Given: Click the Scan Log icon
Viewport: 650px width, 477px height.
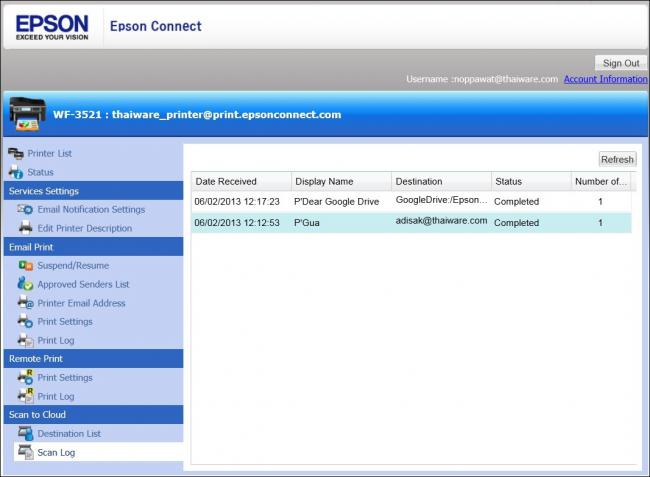Looking at the screenshot, I should pos(25,452).
